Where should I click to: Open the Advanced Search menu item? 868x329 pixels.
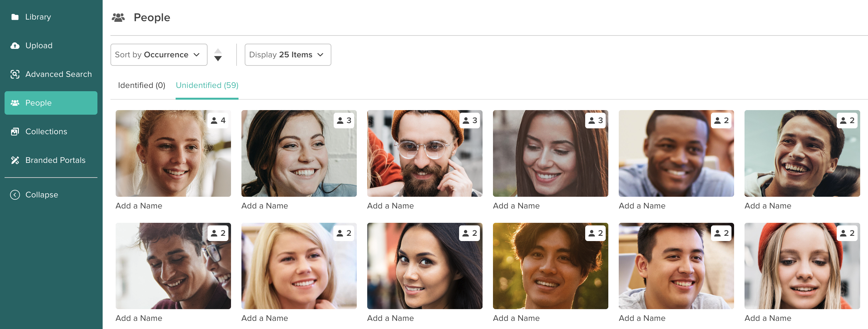point(58,74)
